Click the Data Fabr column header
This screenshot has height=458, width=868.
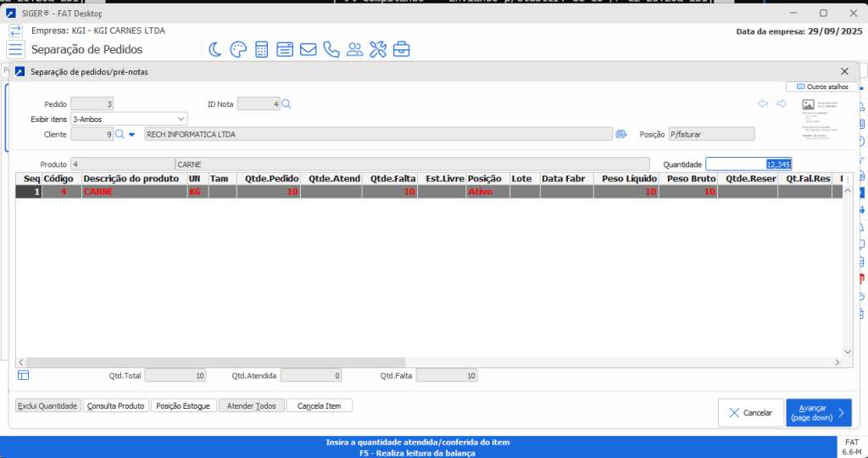pyautogui.click(x=567, y=178)
